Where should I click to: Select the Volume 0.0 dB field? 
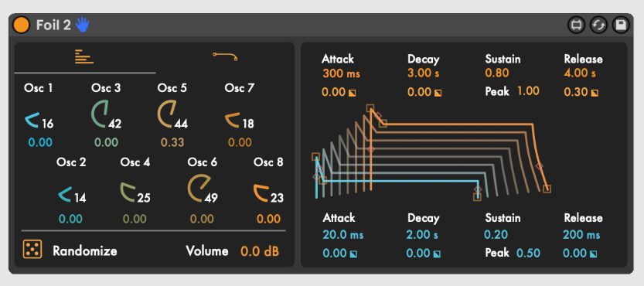260,251
